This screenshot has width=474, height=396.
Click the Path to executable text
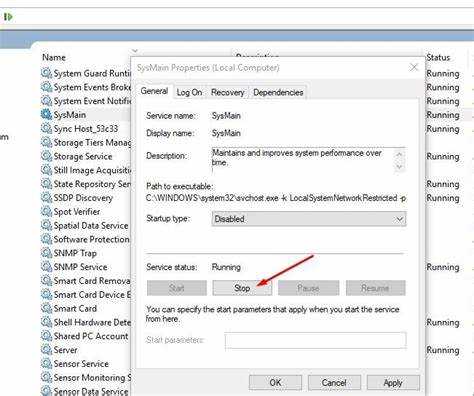pos(276,198)
